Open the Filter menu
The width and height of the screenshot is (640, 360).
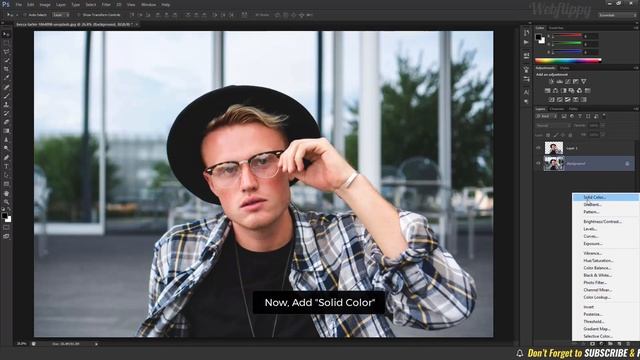coord(106,4)
